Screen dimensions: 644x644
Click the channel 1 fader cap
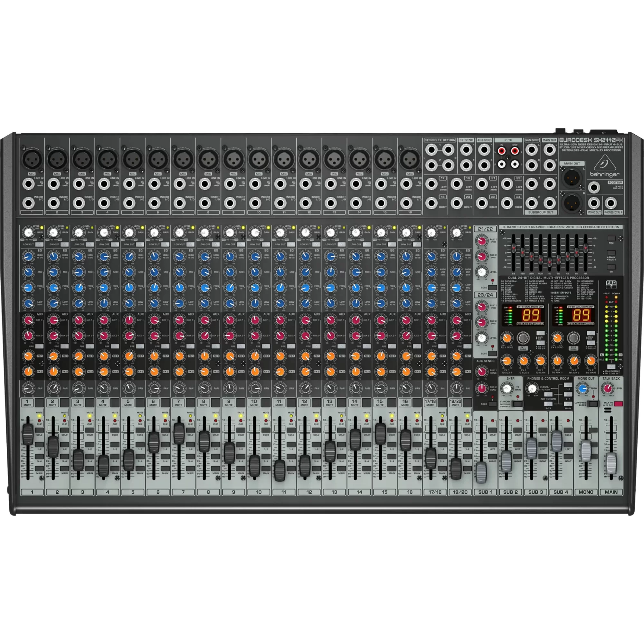28,434
